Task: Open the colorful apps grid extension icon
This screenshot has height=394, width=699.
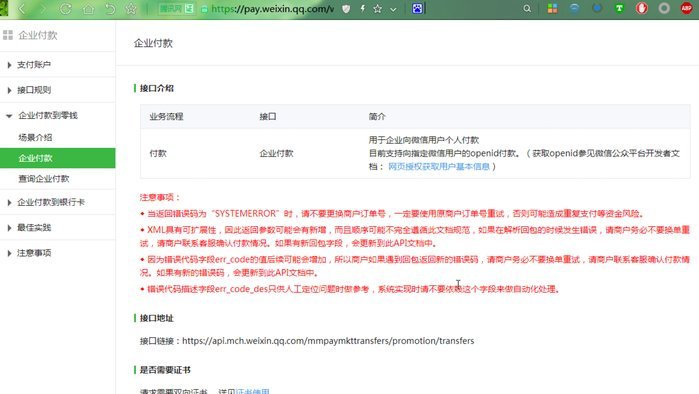Action: tap(552, 8)
